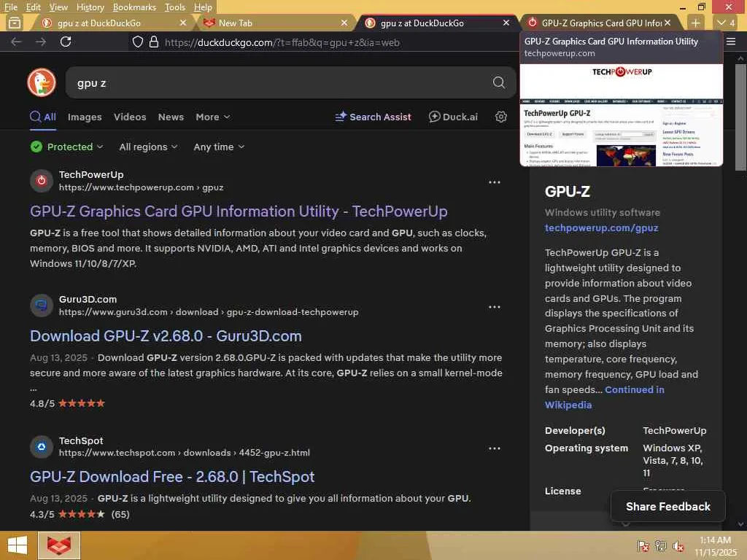Open more options for TechPowerUp result
The height and width of the screenshot is (560, 747).
point(495,182)
